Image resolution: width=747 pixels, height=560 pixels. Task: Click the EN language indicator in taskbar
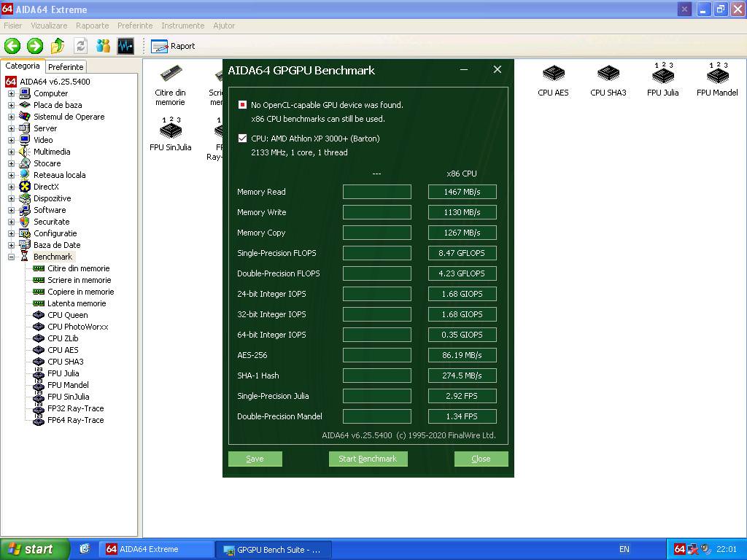(x=624, y=549)
